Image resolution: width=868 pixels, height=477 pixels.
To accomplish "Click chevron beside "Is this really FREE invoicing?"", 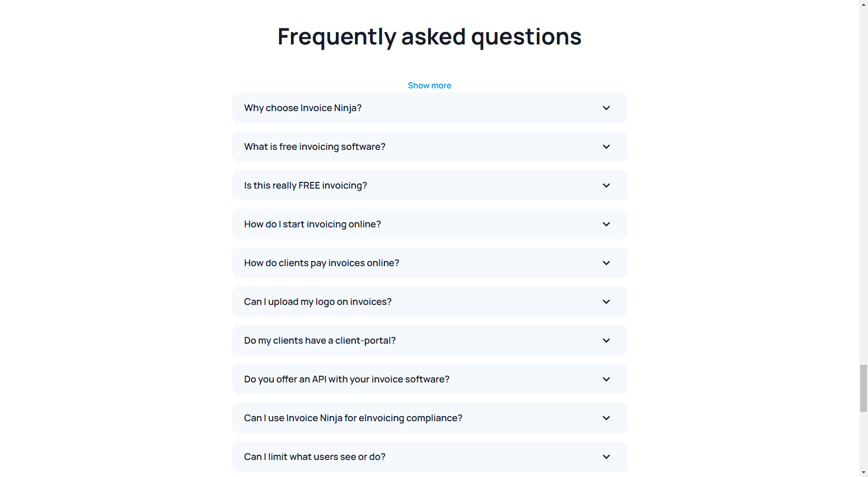I will click(606, 186).
